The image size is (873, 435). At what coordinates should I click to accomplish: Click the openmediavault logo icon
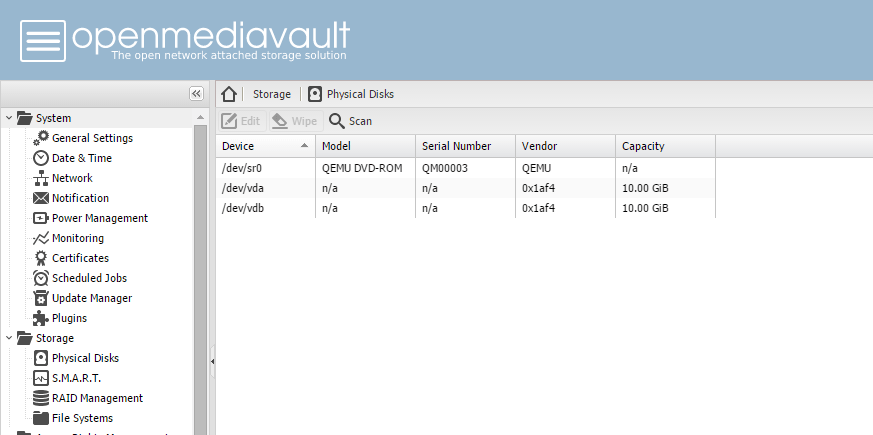tap(43, 41)
